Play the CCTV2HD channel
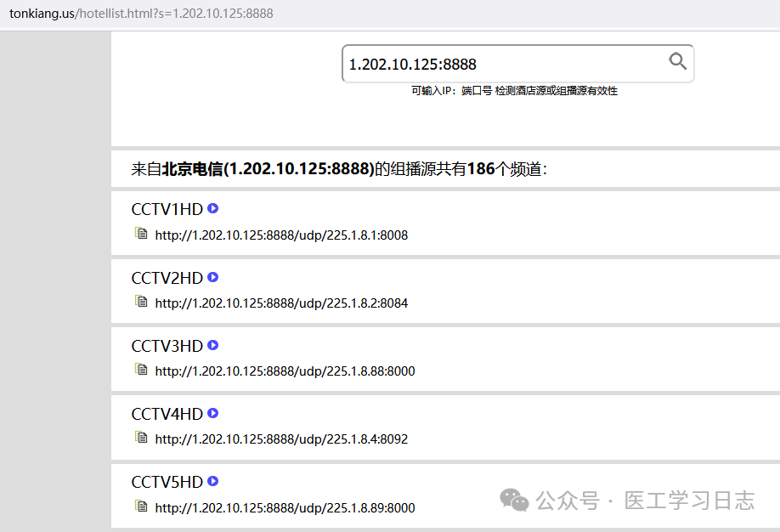The image size is (780, 532). pyautogui.click(x=213, y=277)
